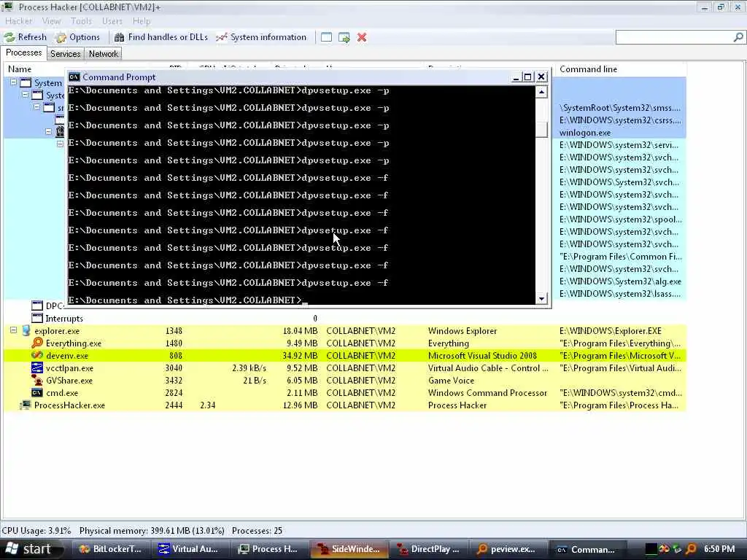Click the ProcessHacker.exe process icon

(x=26, y=405)
